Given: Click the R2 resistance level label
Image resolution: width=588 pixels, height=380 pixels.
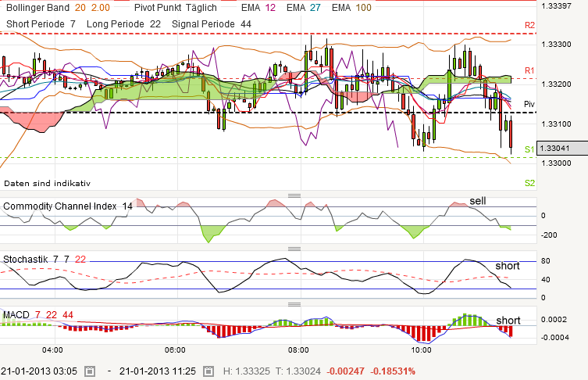Looking at the screenshot, I should [x=529, y=25].
